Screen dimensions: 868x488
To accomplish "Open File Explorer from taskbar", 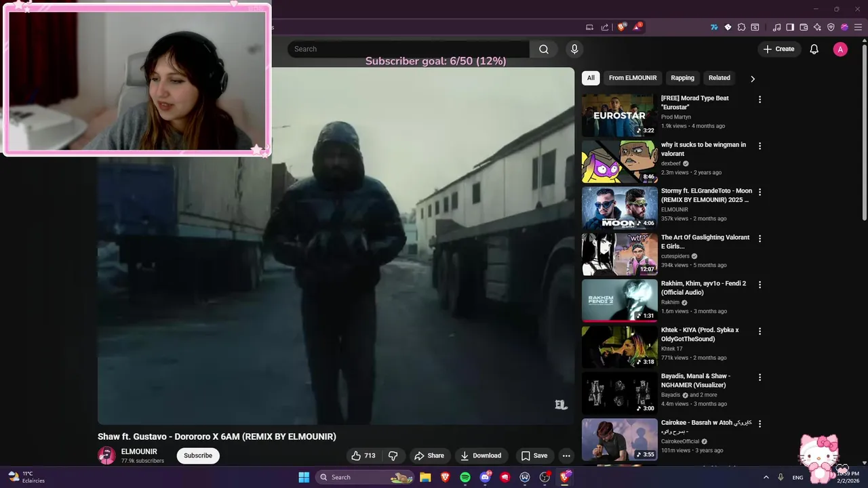I will point(425,477).
